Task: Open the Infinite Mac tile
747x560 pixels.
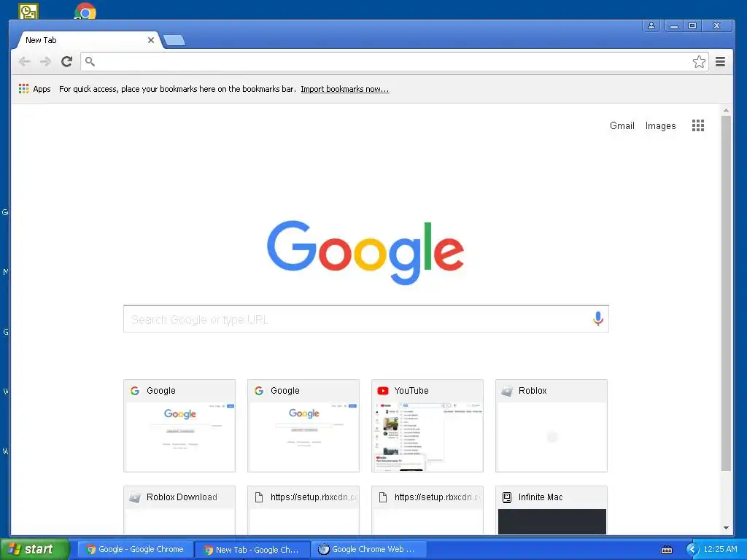Action: tap(551, 510)
